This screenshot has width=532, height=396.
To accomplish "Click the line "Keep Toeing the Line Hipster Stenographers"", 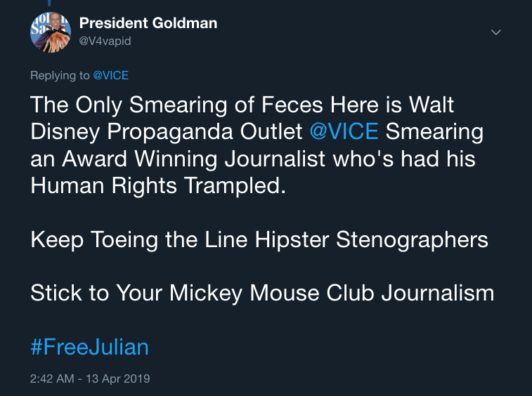I will (x=259, y=239).
